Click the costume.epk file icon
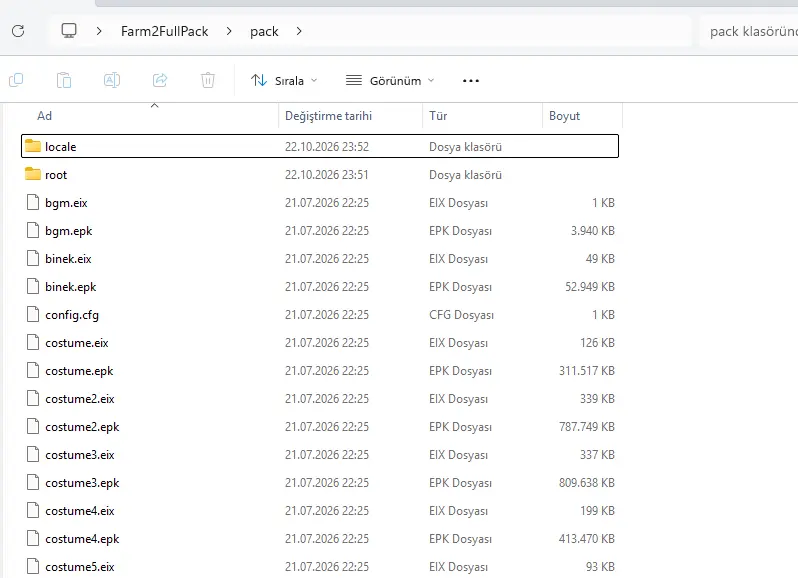 (33, 370)
